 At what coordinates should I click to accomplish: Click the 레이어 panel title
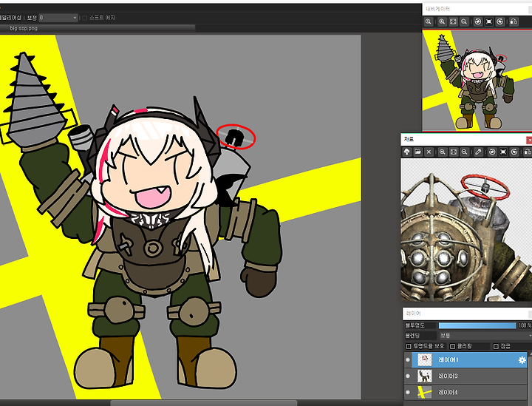pos(414,314)
